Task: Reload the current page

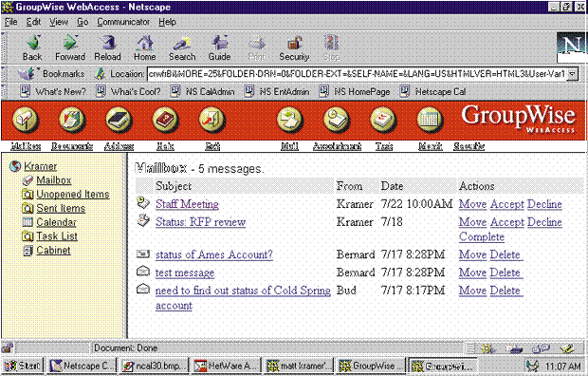Action: [107, 47]
